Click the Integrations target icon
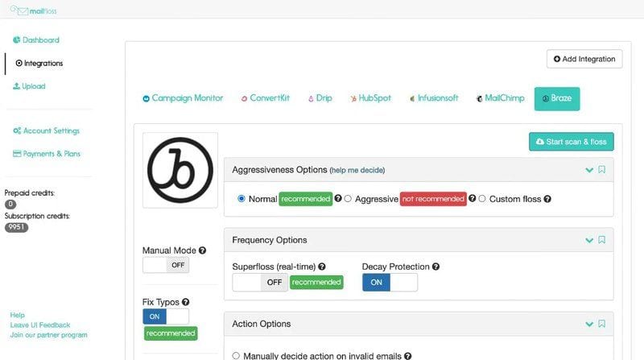Viewport: 644px width, 360px height. pos(19,63)
